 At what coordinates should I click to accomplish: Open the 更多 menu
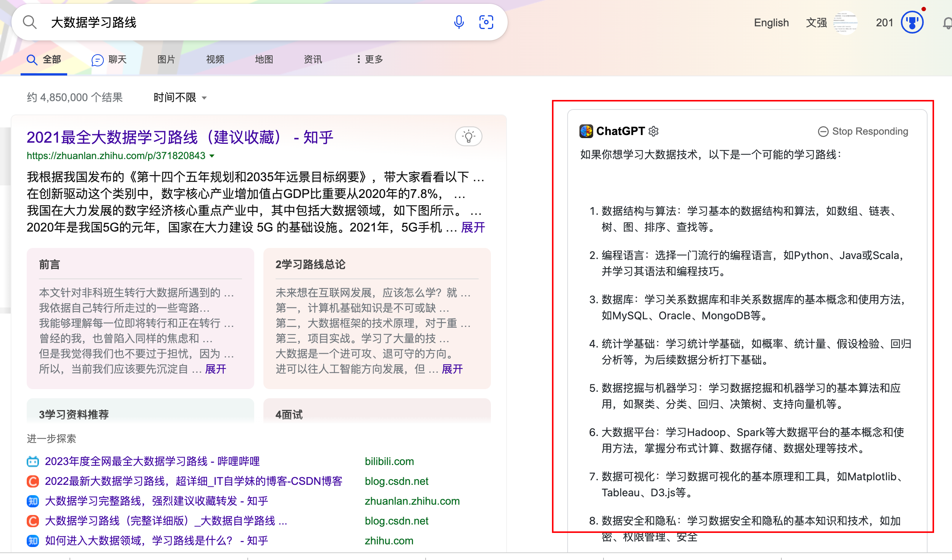coord(370,60)
